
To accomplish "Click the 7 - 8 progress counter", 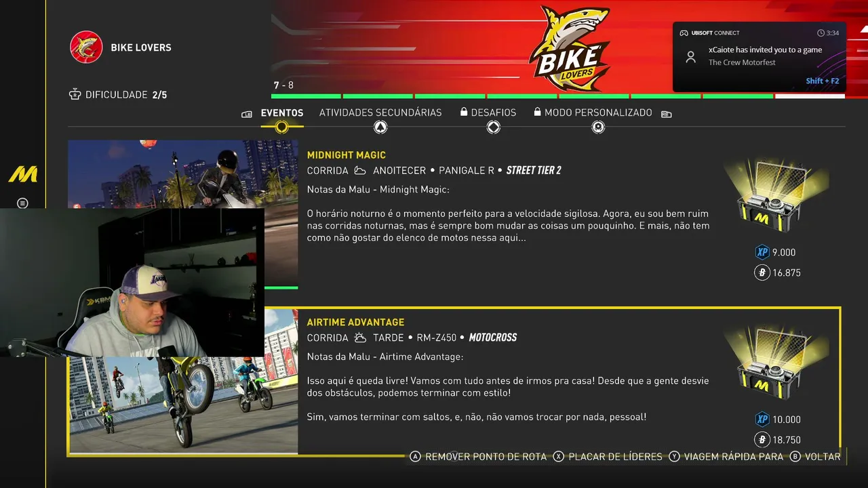I will tap(283, 85).
